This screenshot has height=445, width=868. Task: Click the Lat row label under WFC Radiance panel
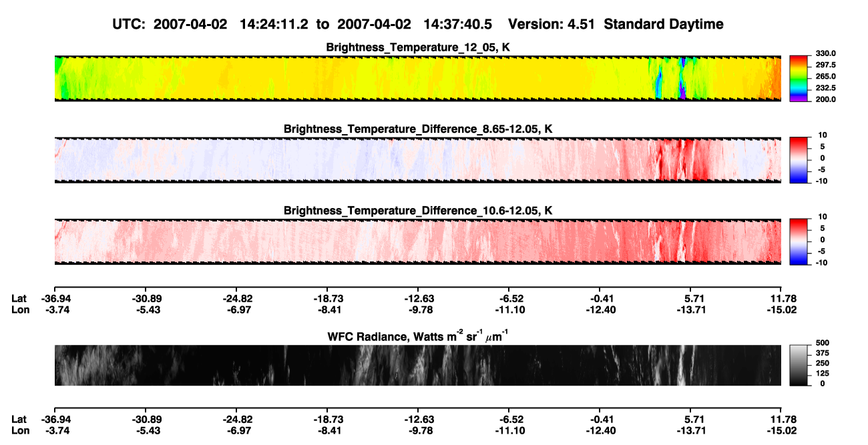(x=19, y=420)
